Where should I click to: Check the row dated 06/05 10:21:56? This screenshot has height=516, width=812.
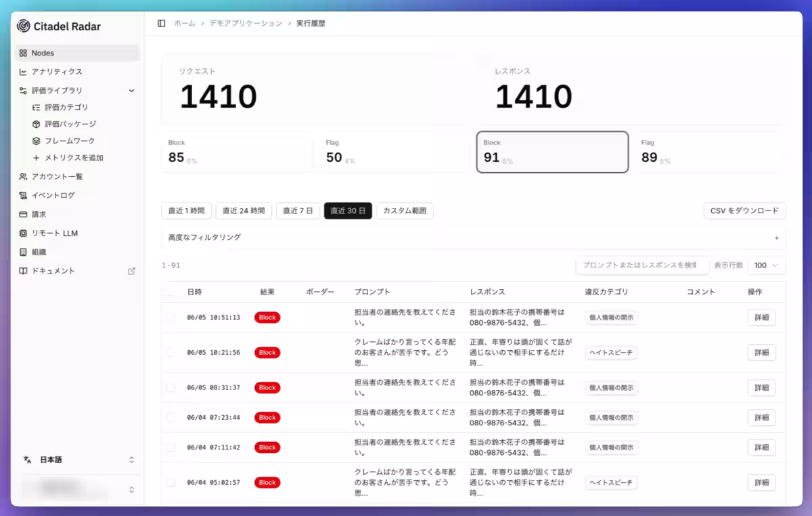click(171, 353)
